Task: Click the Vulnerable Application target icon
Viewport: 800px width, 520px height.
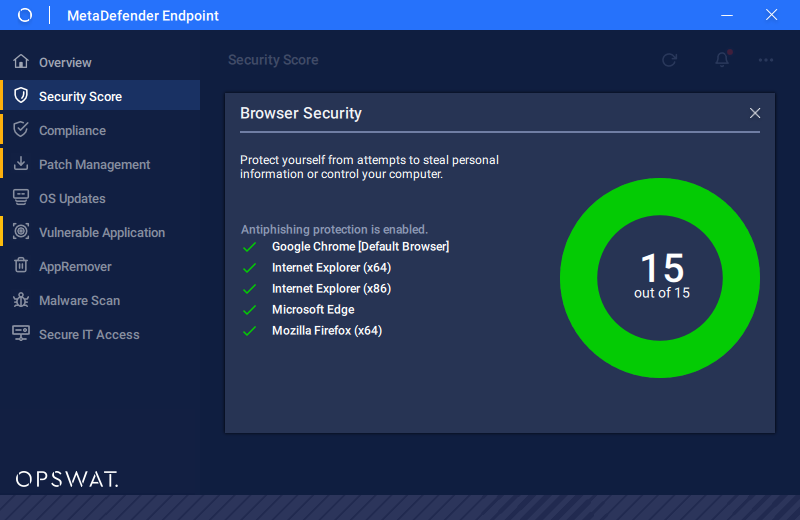Action: [21, 232]
